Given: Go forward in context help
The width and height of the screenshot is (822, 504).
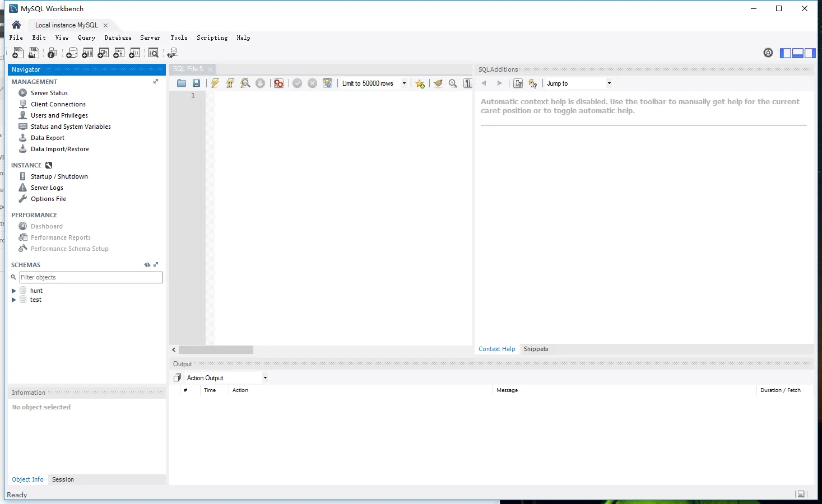Looking at the screenshot, I should coord(500,83).
